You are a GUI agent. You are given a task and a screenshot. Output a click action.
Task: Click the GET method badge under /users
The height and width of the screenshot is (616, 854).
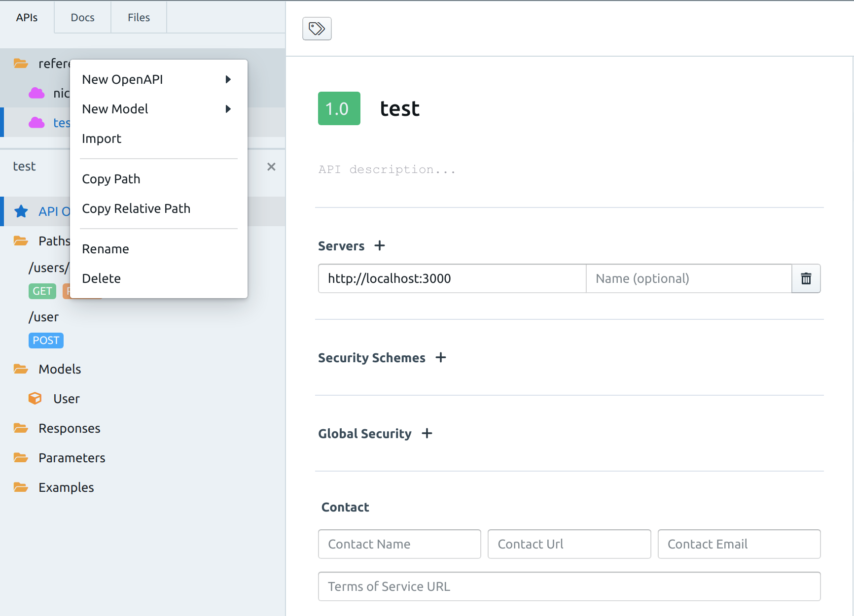pyautogui.click(x=42, y=291)
